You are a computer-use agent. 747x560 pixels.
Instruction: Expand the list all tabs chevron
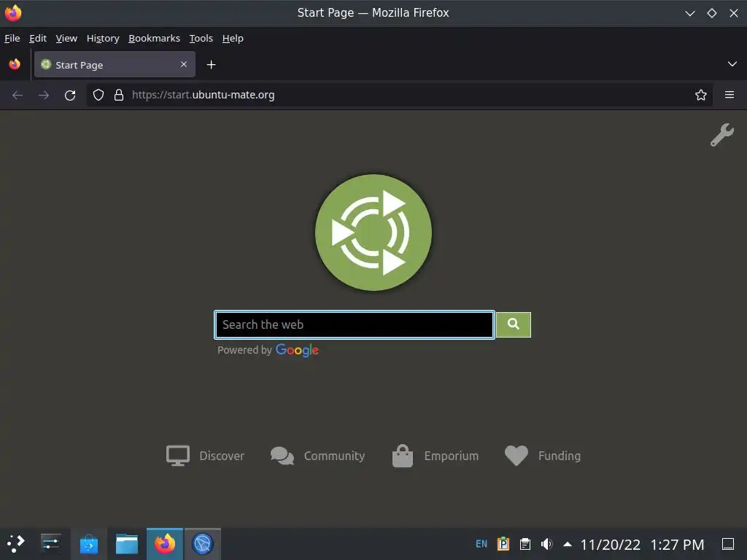coord(732,64)
